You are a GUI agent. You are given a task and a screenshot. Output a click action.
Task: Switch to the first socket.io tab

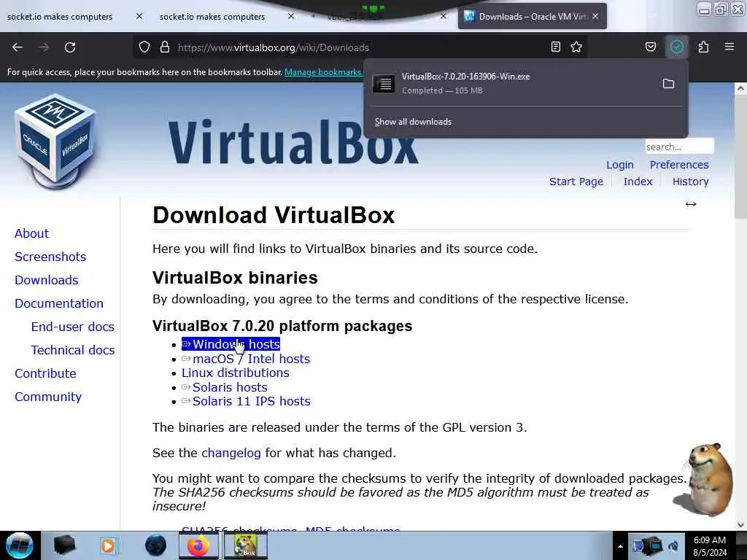(60, 17)
